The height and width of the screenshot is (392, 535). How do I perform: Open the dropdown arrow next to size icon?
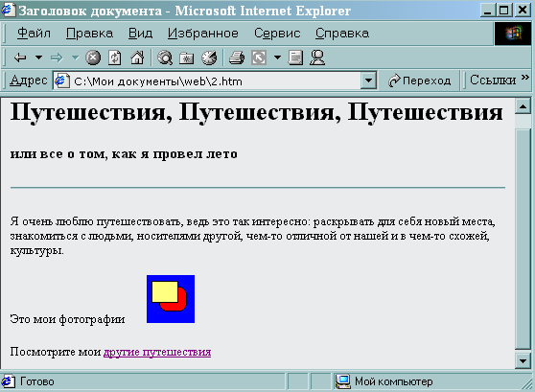coord(277,58)
